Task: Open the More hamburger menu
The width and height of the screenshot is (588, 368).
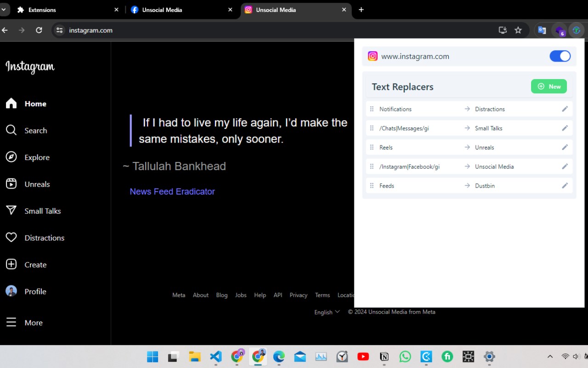Action: coord(11,322)
